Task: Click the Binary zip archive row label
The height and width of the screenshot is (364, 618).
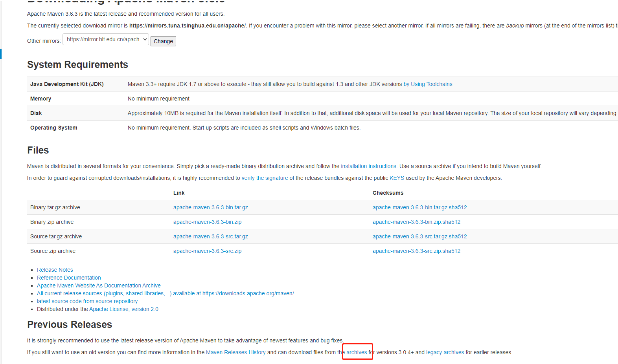Action: [x=52, y=222]
